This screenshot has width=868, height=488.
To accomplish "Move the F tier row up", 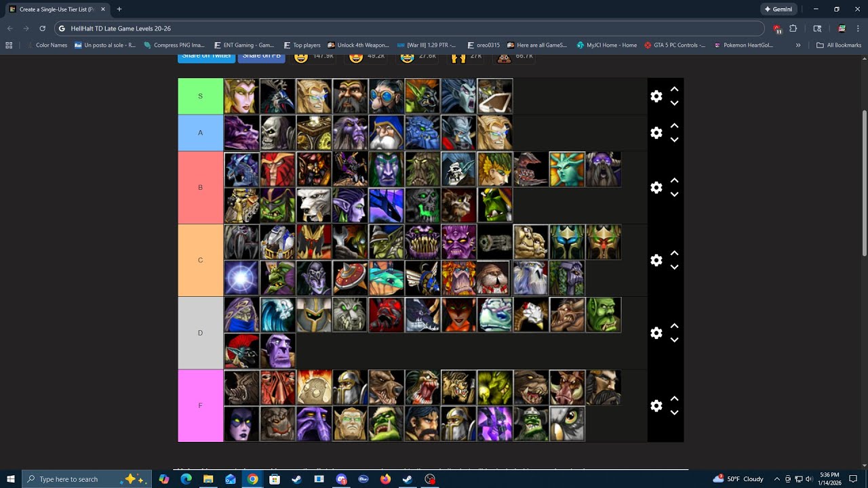I will pos(674,399).
